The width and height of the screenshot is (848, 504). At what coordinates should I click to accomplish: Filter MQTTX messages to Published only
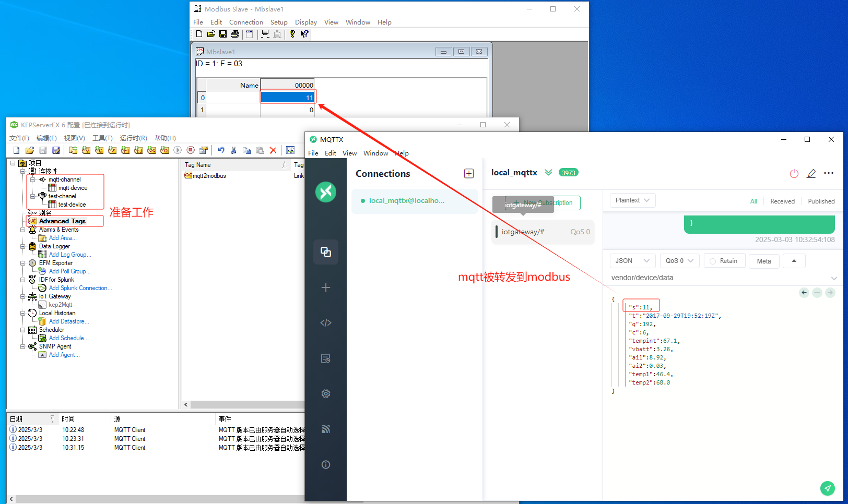[821, 201]
